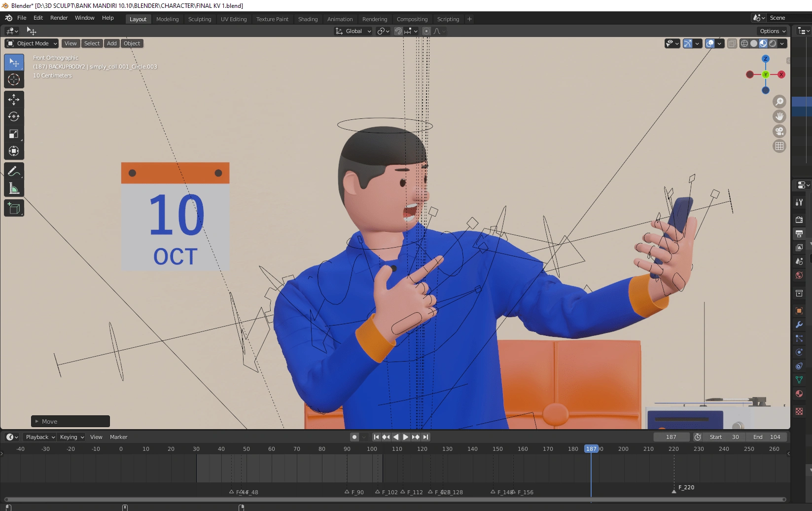Open the Global transform orientation dropdown
812x511 pixels.
point(353,31)
